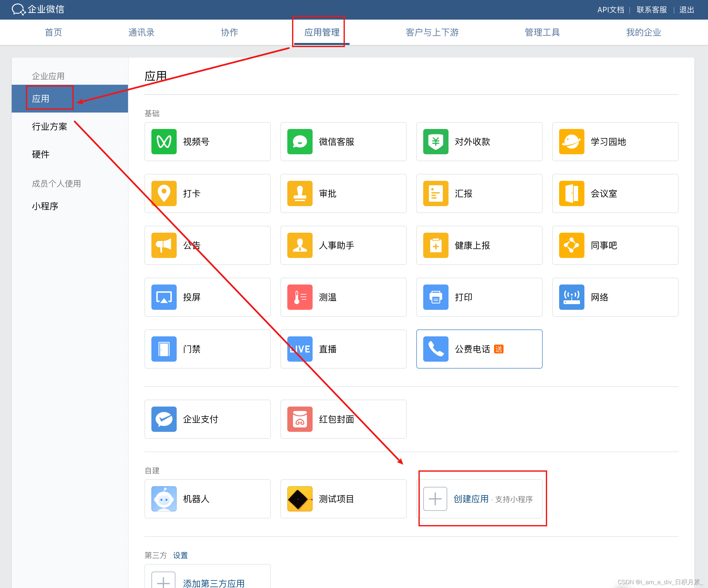Open the 会议室 door icon
This screenshot has height=588, width=708.
(571, 193)
